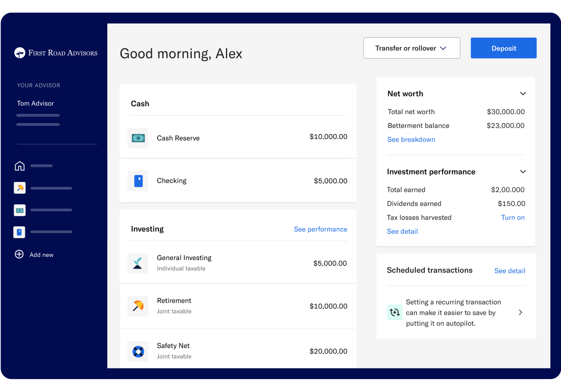Open the Cash Reserve account row
Viewport: 561px width, 392px height.
point(238,138)
